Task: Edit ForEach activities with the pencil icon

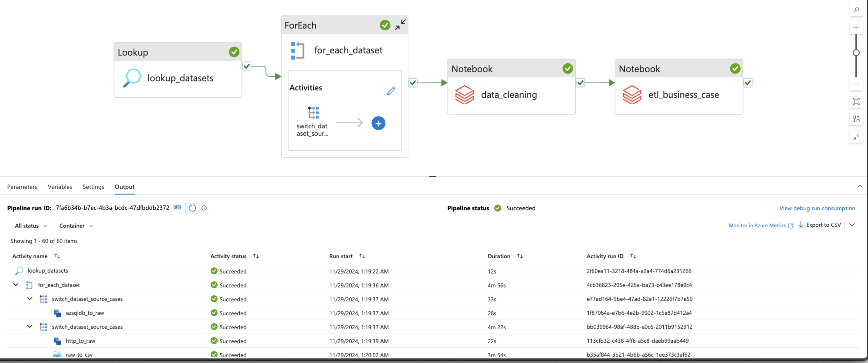Action: [391, 91]
